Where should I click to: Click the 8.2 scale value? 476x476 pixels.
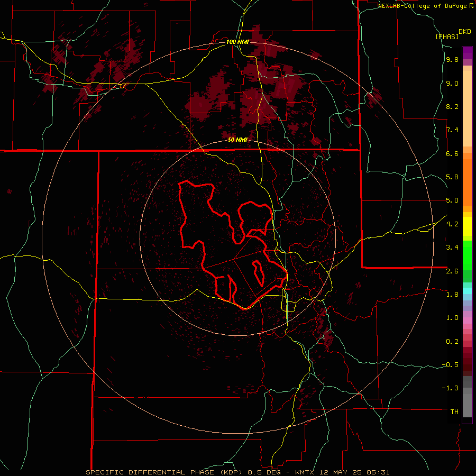tap(452, 107)
